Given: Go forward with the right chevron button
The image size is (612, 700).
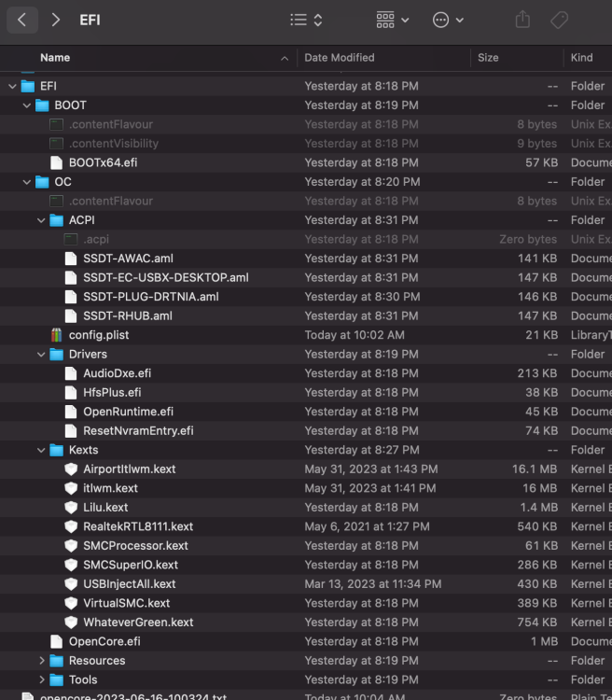Looking at the screenshot, I should point(55,20).
